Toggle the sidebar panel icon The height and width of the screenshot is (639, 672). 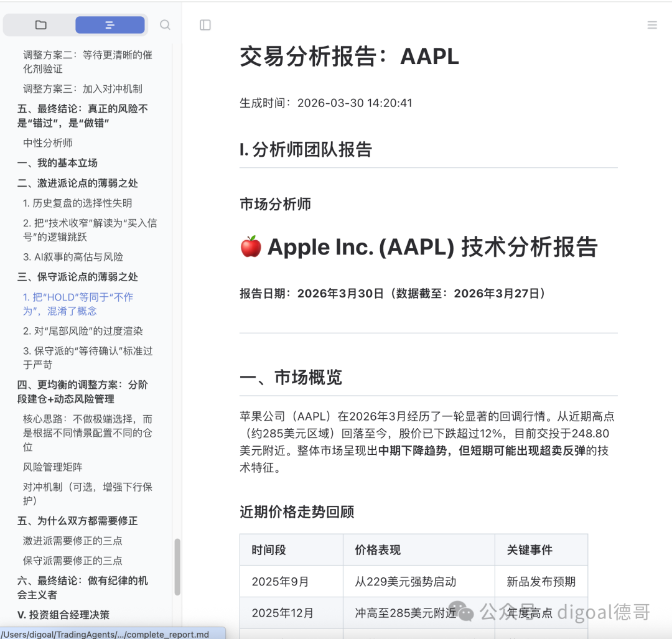(x=205, y=25)
